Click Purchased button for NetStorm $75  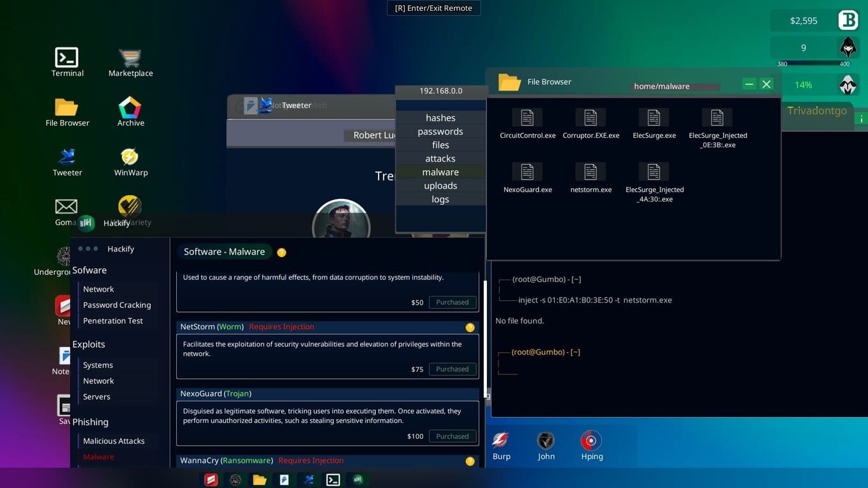tap(453, 369)
